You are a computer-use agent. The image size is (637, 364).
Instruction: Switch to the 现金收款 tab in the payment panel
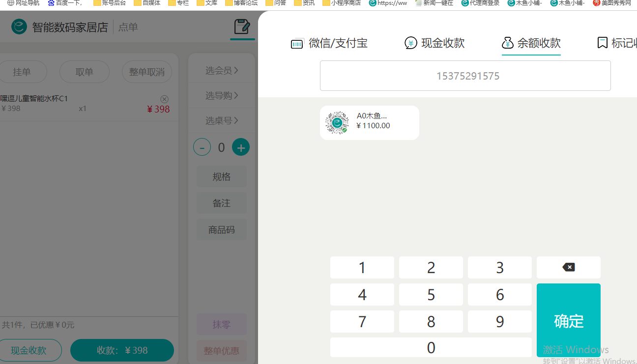434,43
